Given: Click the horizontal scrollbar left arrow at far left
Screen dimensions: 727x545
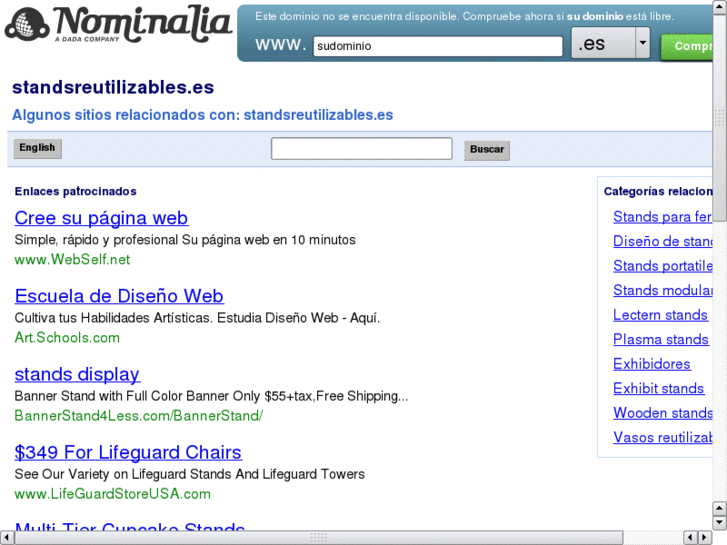Looking at the screenshot, I should [x=6, y=538].
